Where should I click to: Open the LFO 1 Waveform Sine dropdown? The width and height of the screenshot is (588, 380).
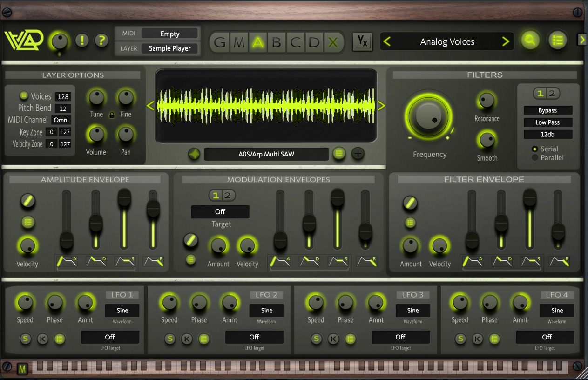click(122, 311)
